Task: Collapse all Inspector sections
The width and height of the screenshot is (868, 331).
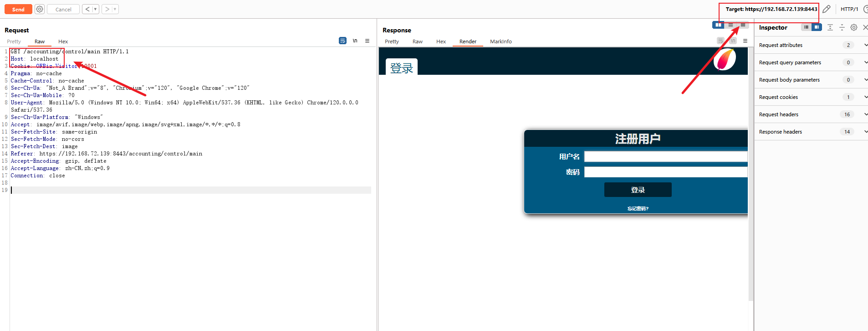Action: tap(842, 27)
